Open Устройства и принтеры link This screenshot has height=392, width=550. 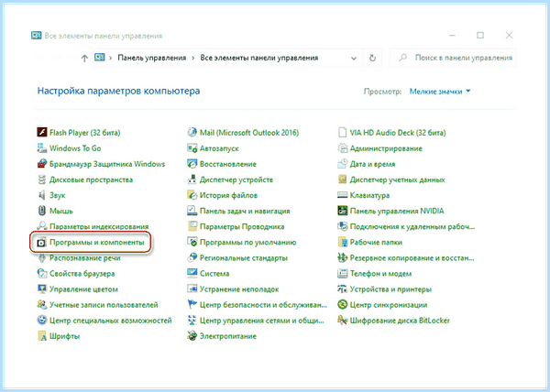[x=390, y=289]
